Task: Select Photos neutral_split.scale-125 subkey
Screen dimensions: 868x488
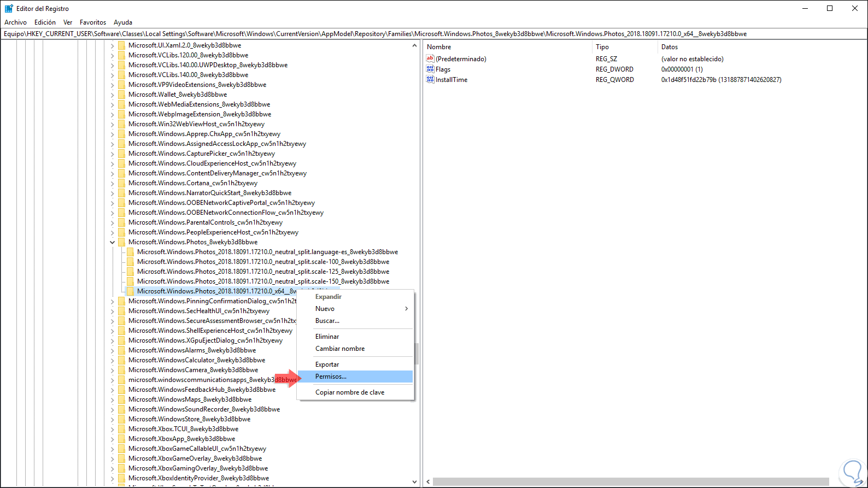Action: coord(263,272)
